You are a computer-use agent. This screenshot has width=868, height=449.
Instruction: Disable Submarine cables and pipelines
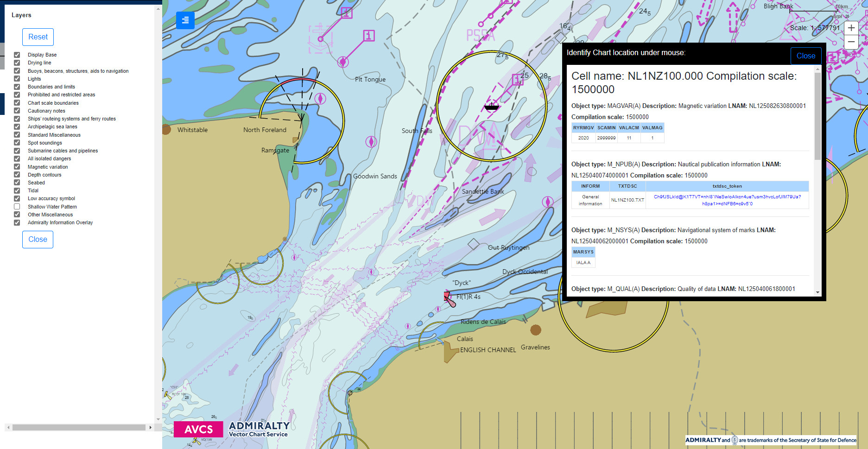click(x=17, y=151)
